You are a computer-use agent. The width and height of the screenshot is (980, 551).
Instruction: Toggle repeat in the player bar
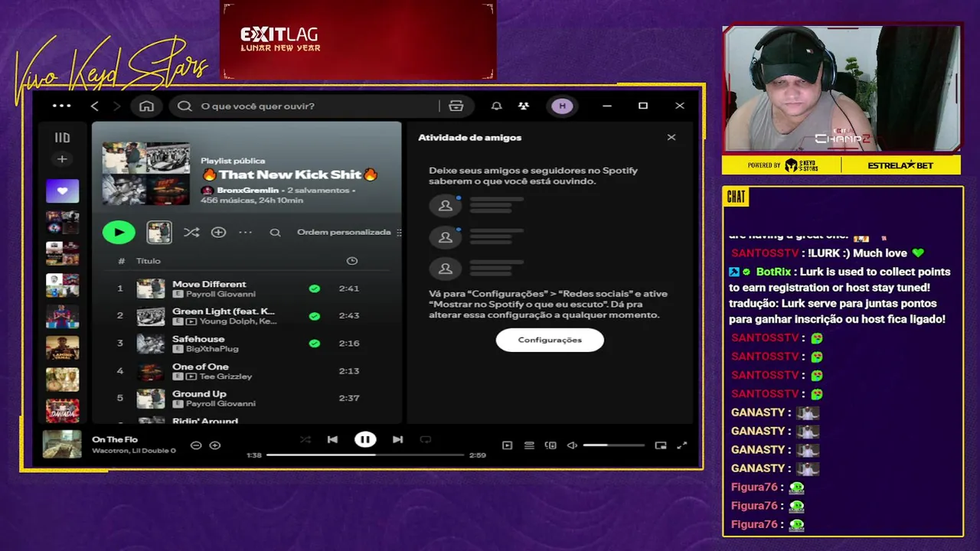(x=426, y=439)
